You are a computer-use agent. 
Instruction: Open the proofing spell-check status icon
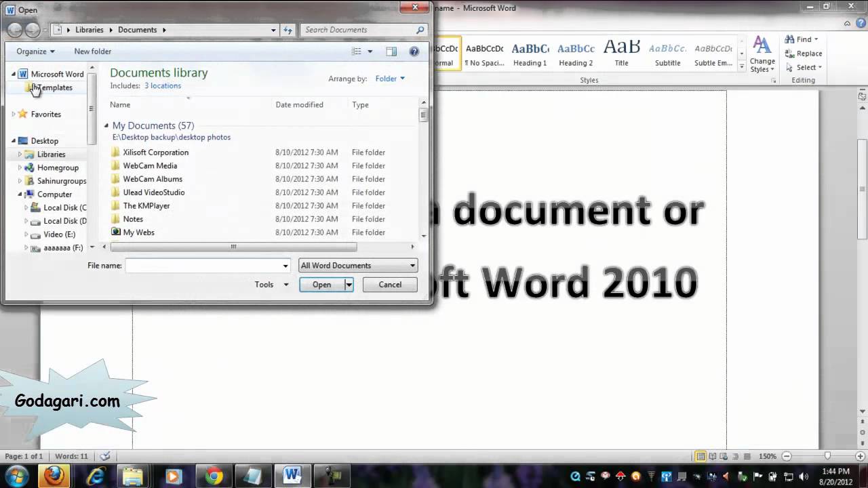[x=105, y=457]
